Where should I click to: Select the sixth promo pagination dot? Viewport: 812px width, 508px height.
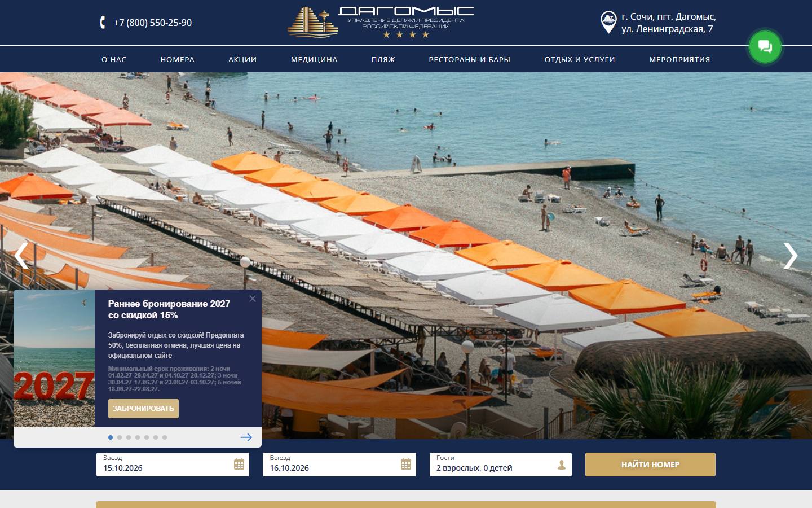pos(156,437)
